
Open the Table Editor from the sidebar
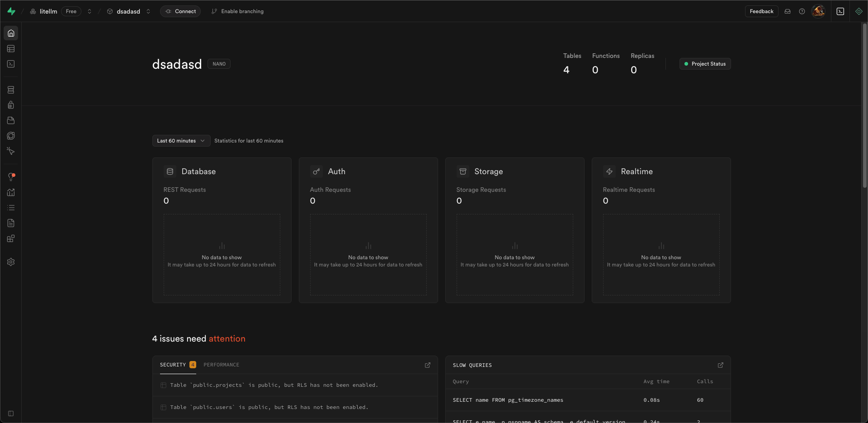tap(11, 48)
